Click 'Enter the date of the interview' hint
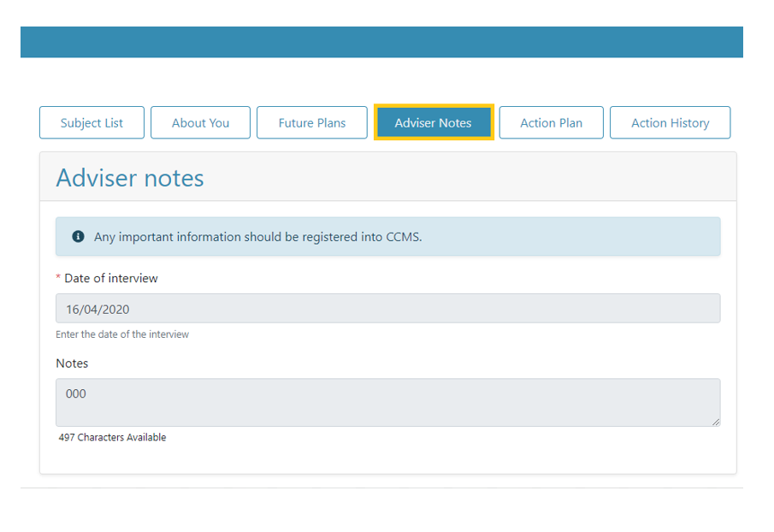This screenshot has width=774, height=532. [x=122, y=334]
